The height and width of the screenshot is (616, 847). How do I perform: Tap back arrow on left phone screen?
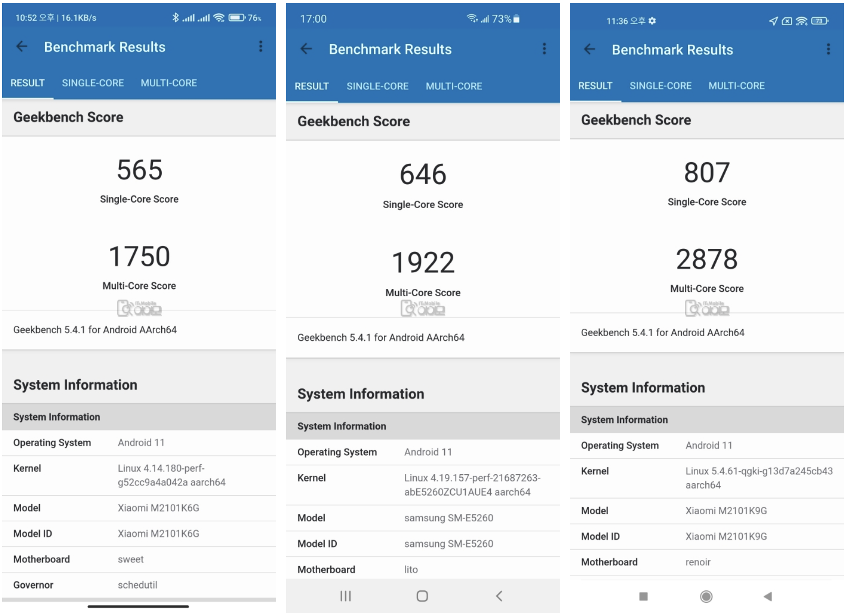coord(22,46)
